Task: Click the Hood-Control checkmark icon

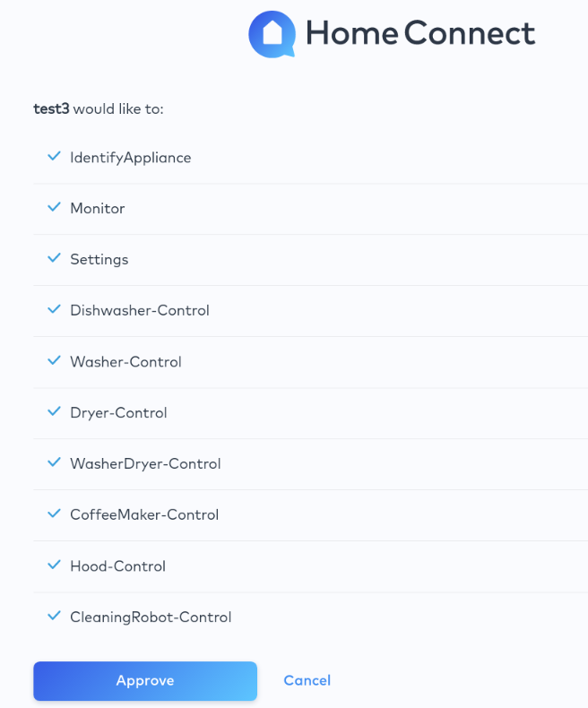Action: click(x=53, y=566)
